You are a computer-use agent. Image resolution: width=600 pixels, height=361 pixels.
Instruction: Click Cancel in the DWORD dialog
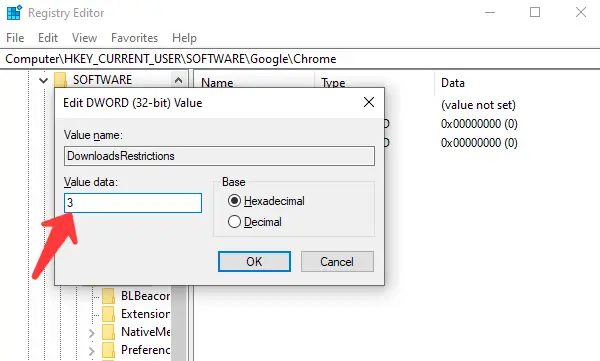[x=337, y=261]
